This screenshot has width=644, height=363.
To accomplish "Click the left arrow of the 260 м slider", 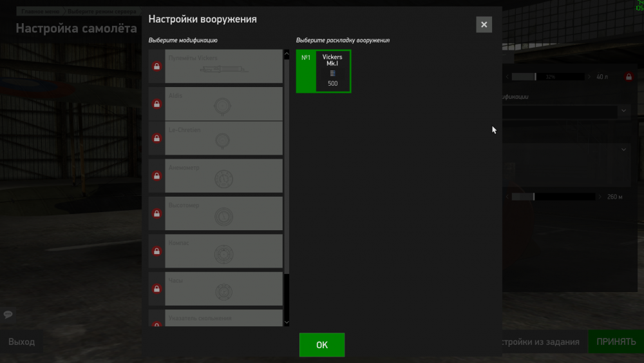I will point(507,197).
